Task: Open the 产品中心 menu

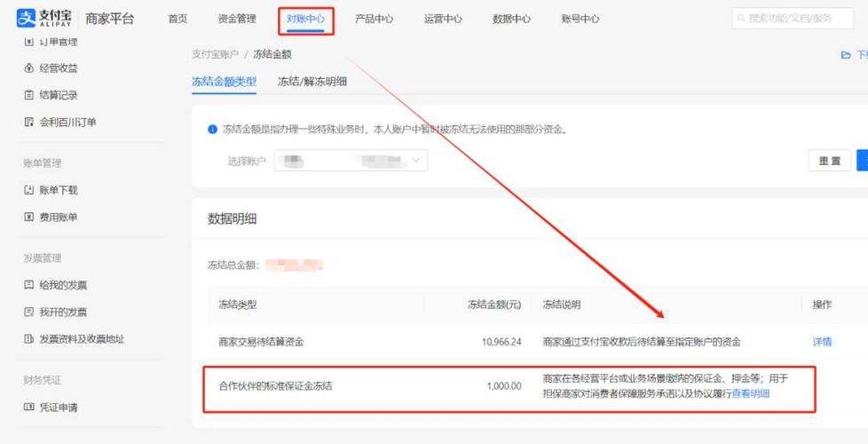Action: (375, 19)
